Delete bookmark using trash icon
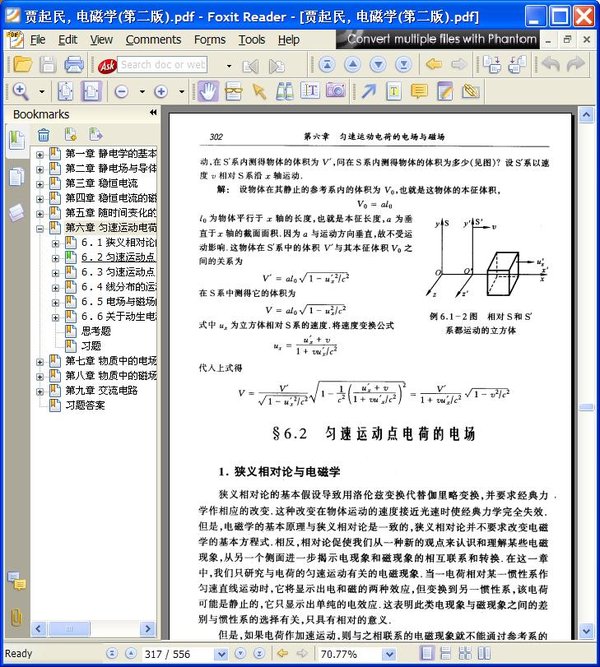600x667 pixels. click(43, 135)
